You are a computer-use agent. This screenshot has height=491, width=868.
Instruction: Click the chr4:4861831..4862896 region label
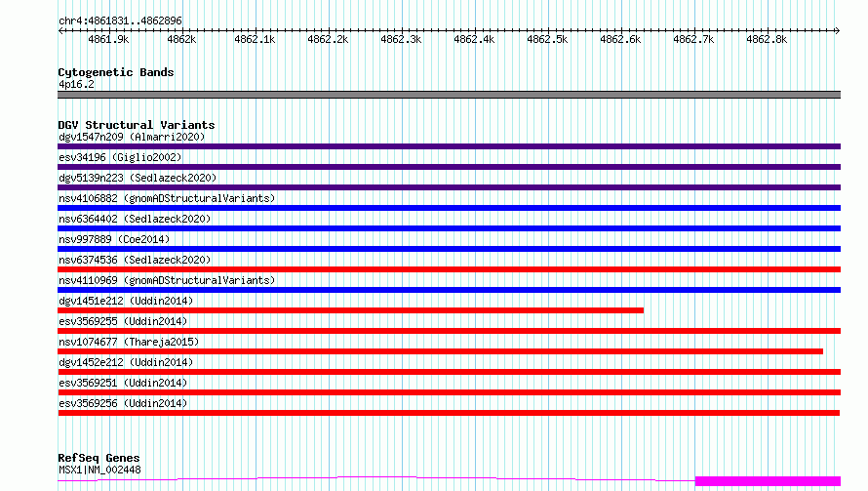tap(120, 20)
